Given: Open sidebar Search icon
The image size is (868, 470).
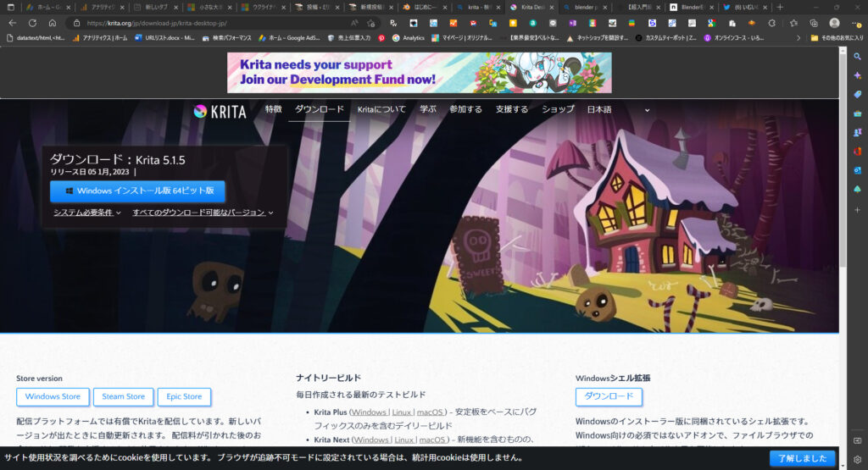Looking at the screenshot, I should point(857,57).
